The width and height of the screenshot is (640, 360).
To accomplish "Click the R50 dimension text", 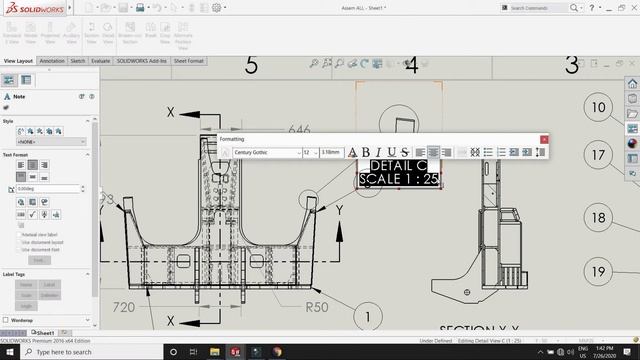I will [x=317, y=307].
